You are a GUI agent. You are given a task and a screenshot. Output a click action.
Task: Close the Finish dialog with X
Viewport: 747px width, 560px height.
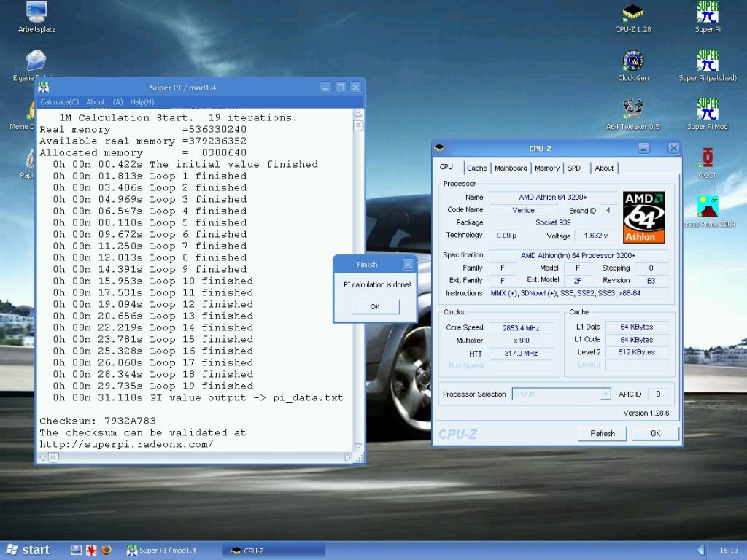click(408, 264)
